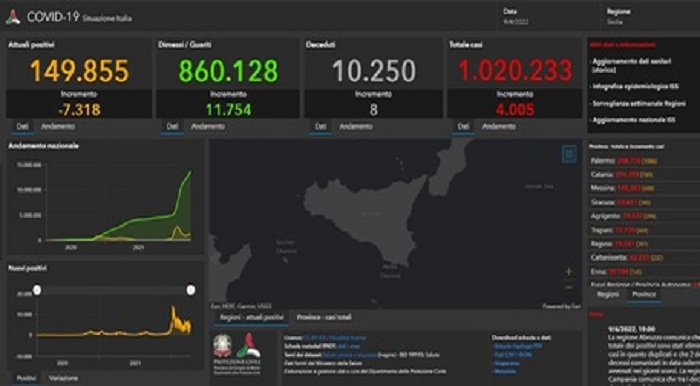Click the Protezione Civile logo in header

[12, 17]
